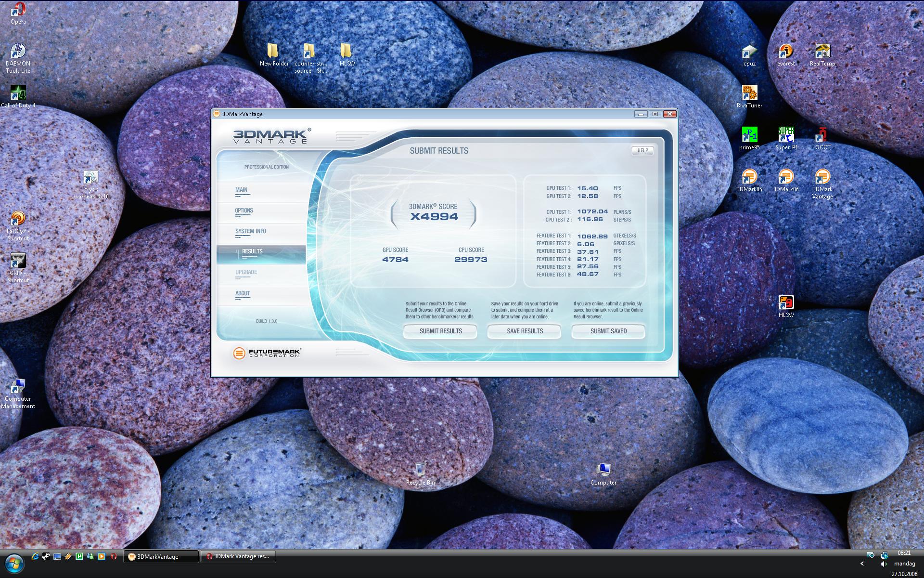
Task: Select the RealTemp desktop icon
Action: tap(822, 54)
